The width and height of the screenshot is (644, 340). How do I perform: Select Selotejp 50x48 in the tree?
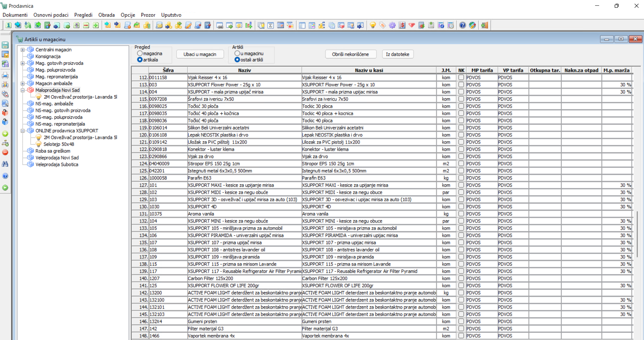[x=59, y=144]
